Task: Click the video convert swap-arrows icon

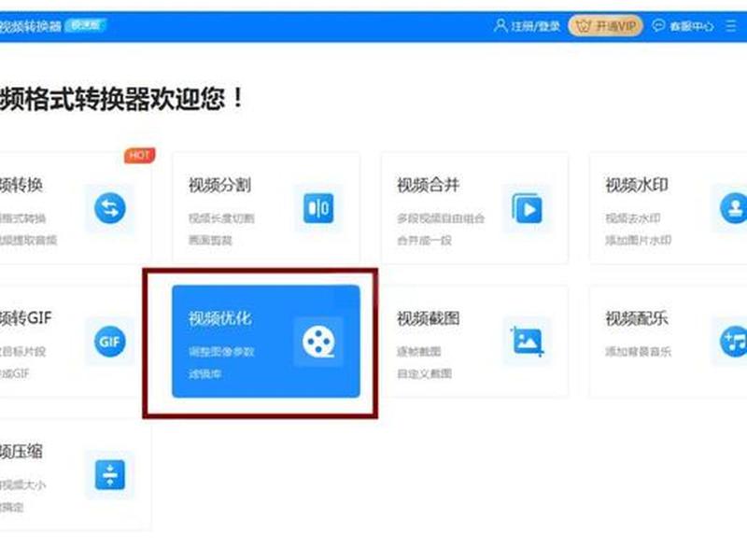Action: tap(110, 208)
